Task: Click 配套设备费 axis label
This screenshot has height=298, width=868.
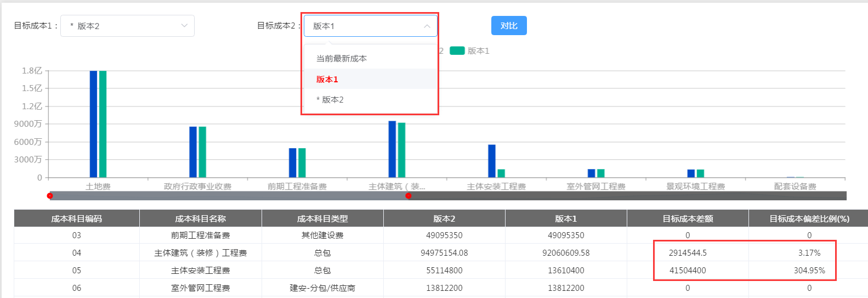Action: 795,186
